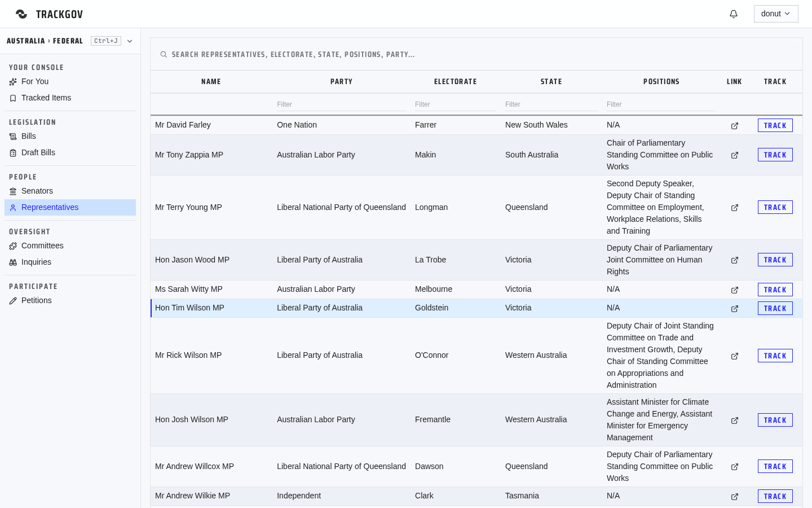Viewport: 812px width, 508px height.
Task: Track Hon Tim Wilson MP
Action: (775, 308)
